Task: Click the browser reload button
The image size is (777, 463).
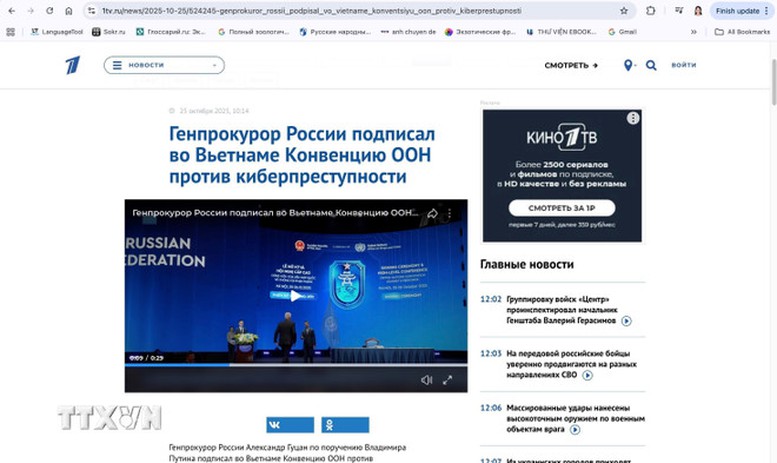Action: tap(49, 11)
